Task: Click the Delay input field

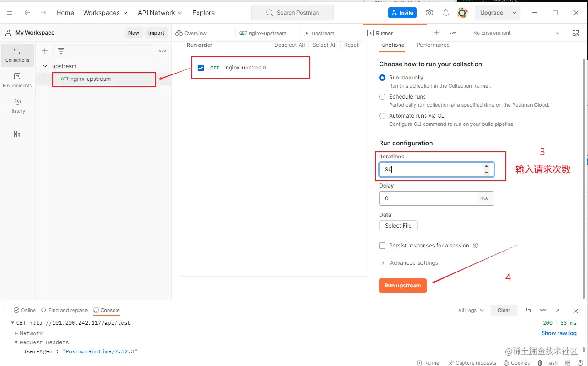Action: (x=436, y=198)
